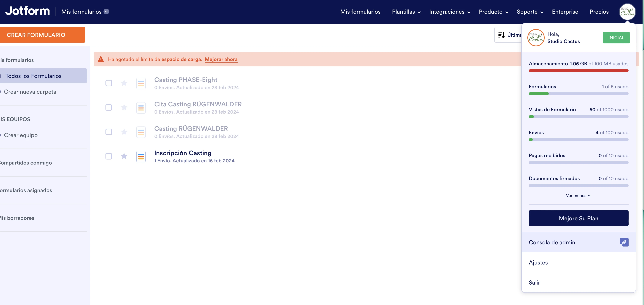This screenshot has width=644, height=305.
Task: Click the Mejore Su Plan button
Action: click(x=578, y=218)
